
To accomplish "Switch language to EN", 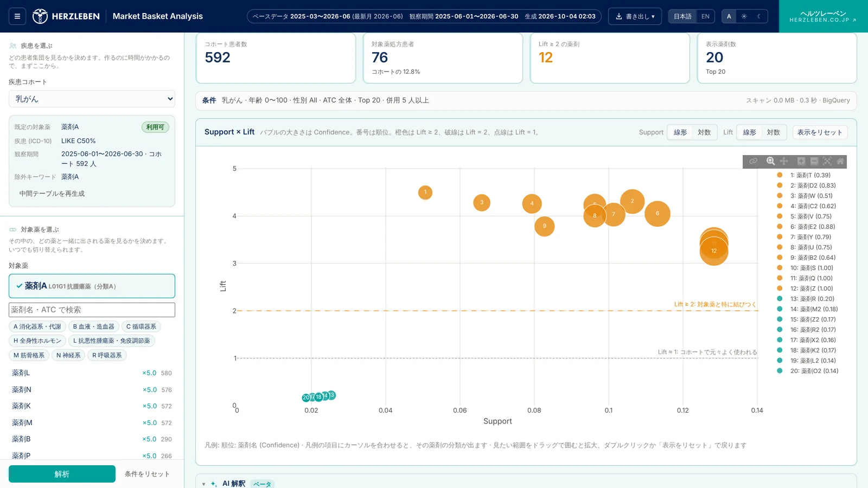I will 705,16.
